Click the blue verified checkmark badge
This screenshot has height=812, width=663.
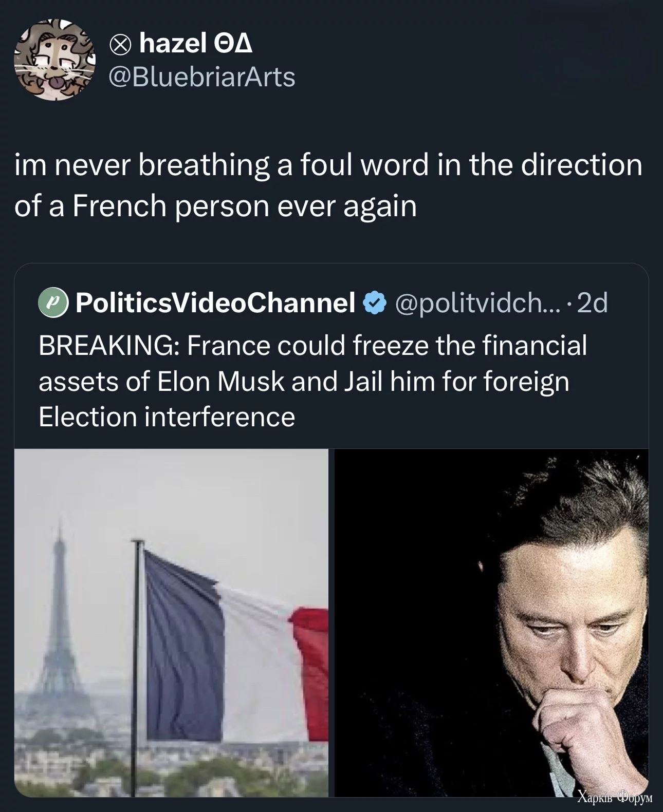pos(375,303)
